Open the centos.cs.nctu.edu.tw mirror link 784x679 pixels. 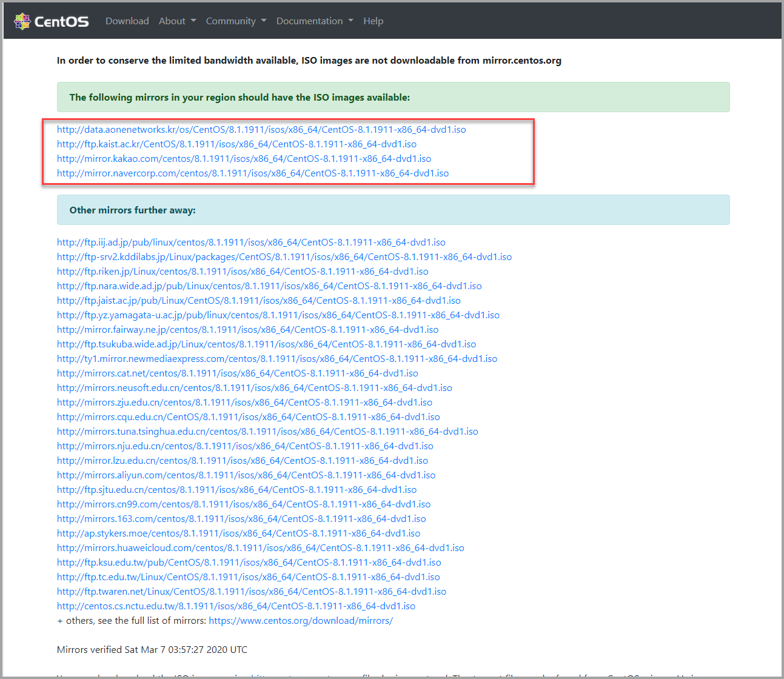[236, 606]
